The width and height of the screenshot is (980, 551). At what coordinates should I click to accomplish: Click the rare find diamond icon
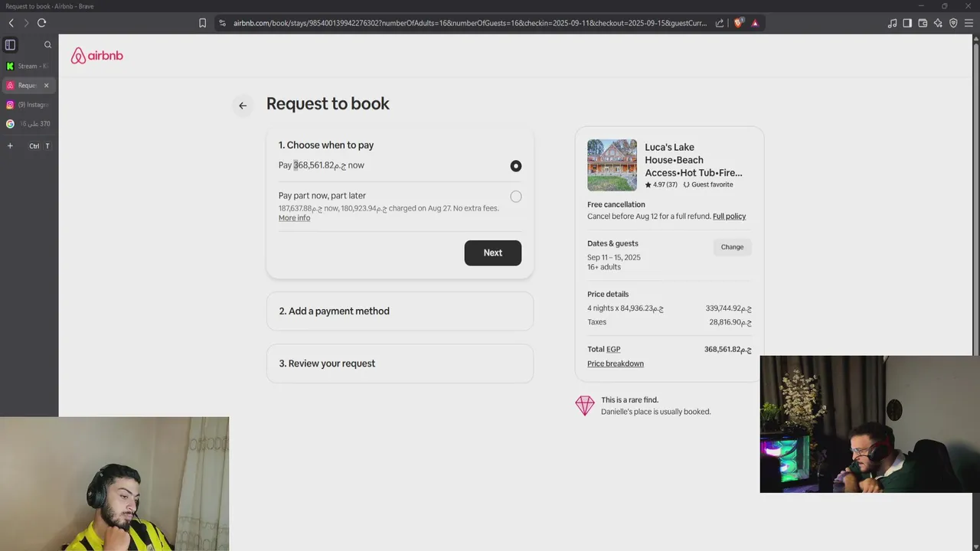(585, 406)
